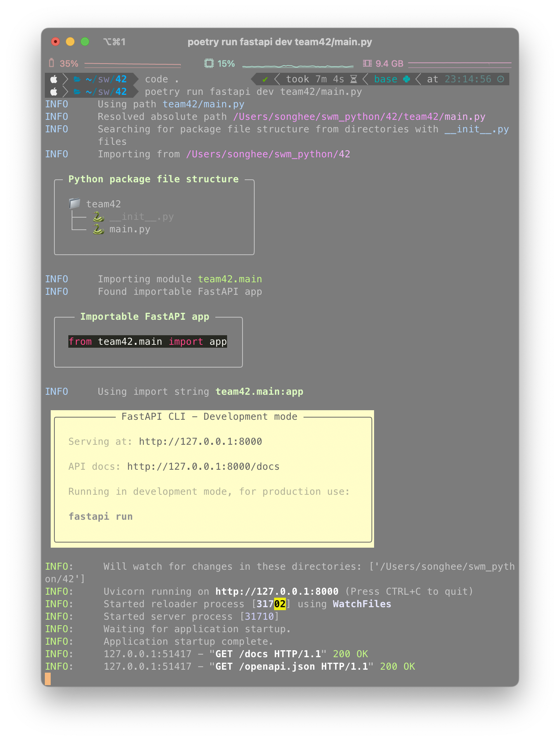Screen dimensions: 560x741
Task: Click the __init__.py text in the Searching line
Action: [477, 129]
